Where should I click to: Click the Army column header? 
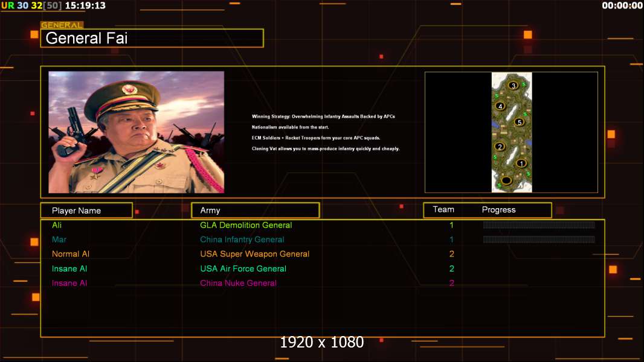pos(256,211)
